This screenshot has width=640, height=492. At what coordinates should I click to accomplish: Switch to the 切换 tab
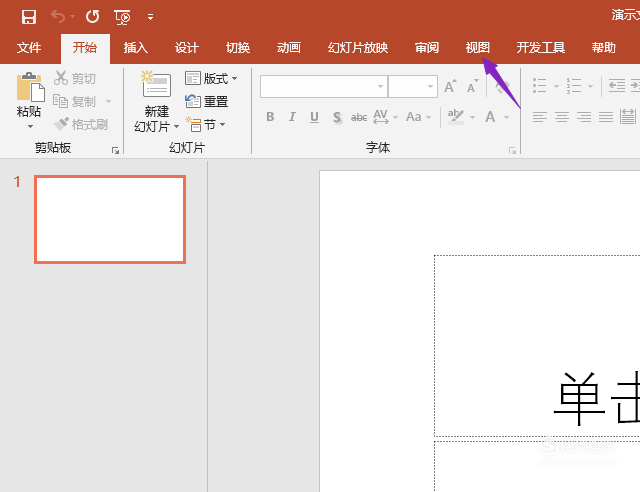[238, 48]
